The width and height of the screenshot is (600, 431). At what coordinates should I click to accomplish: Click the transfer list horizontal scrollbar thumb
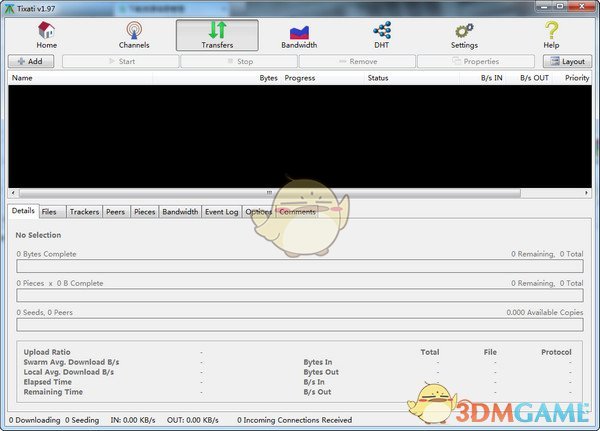270,193
